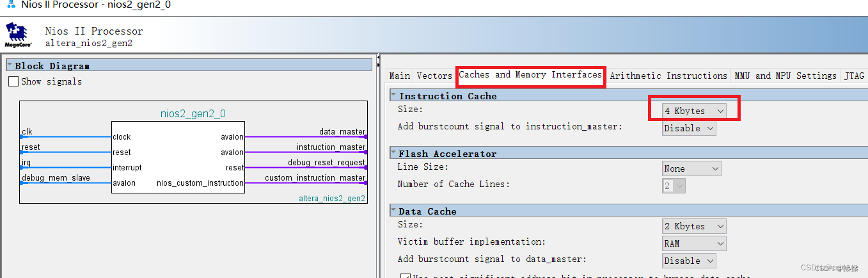Click the clk signal label
The image size is (868, 278).
(27, 132)
